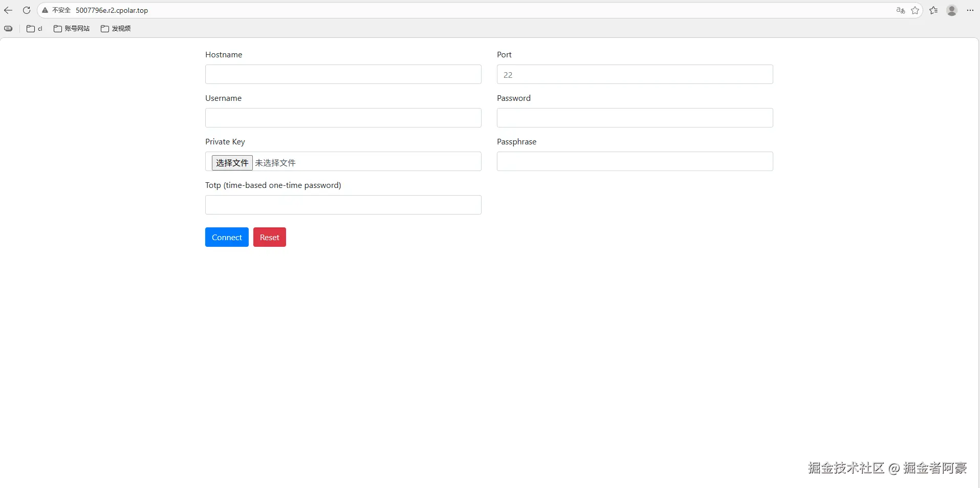This screenshot has height=488, width=980.
Task: Focus the Totp one-time password field
Action: (x=343, y=205)
